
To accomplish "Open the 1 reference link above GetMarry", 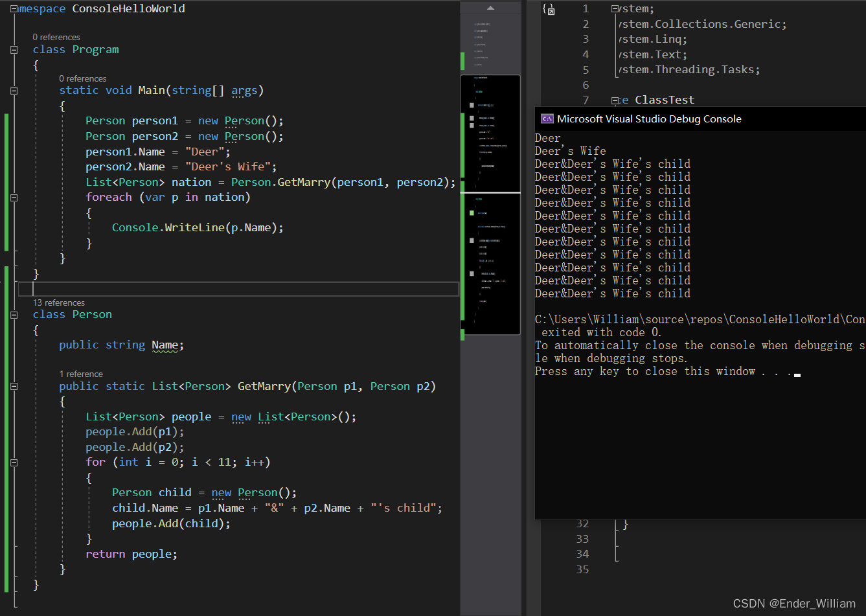I will point(81,374).
